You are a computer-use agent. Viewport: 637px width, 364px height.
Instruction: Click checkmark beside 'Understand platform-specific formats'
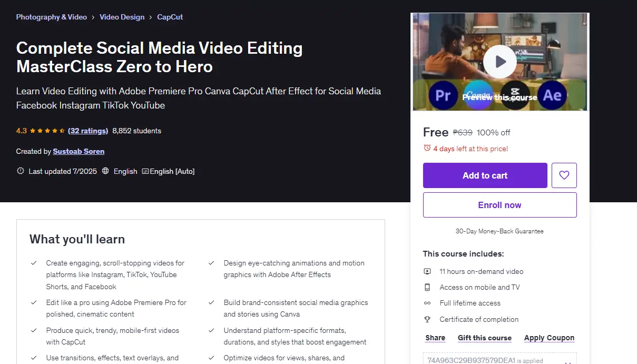(x=211, y=330)
